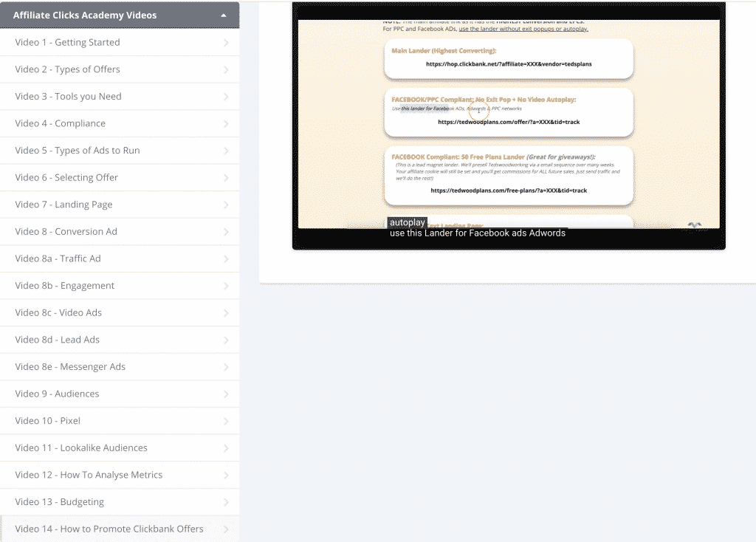Open Video 2 - Types of Offers

pos(120,69)
